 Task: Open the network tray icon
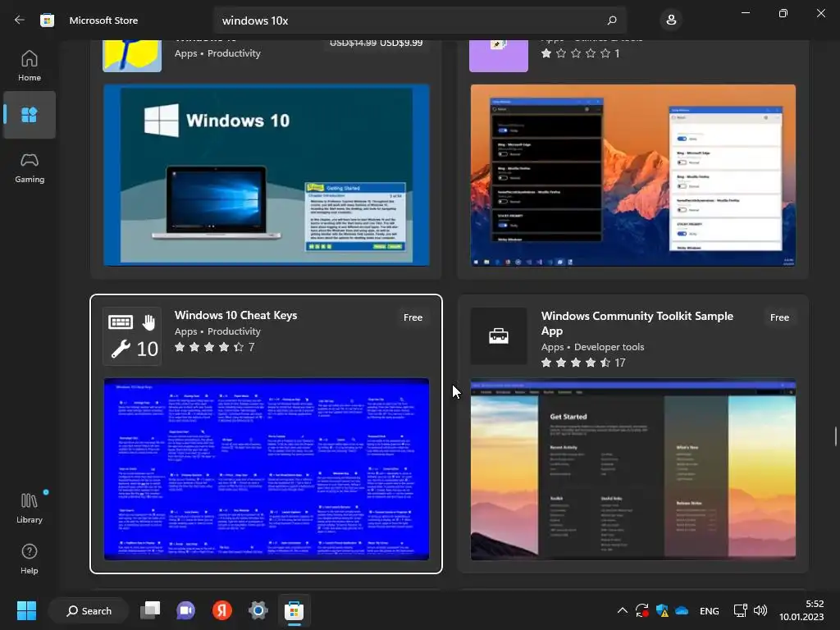741,610
